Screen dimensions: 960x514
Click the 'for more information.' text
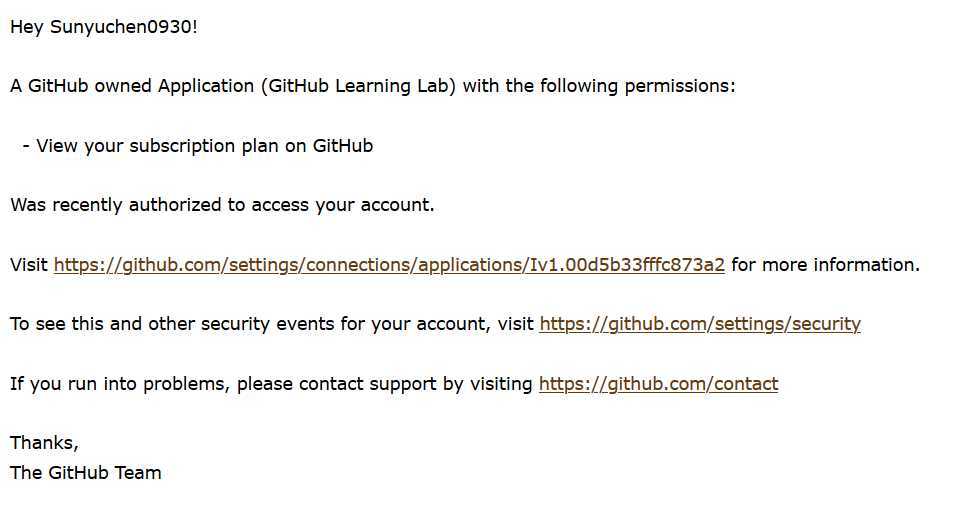(x=825, y=265)
